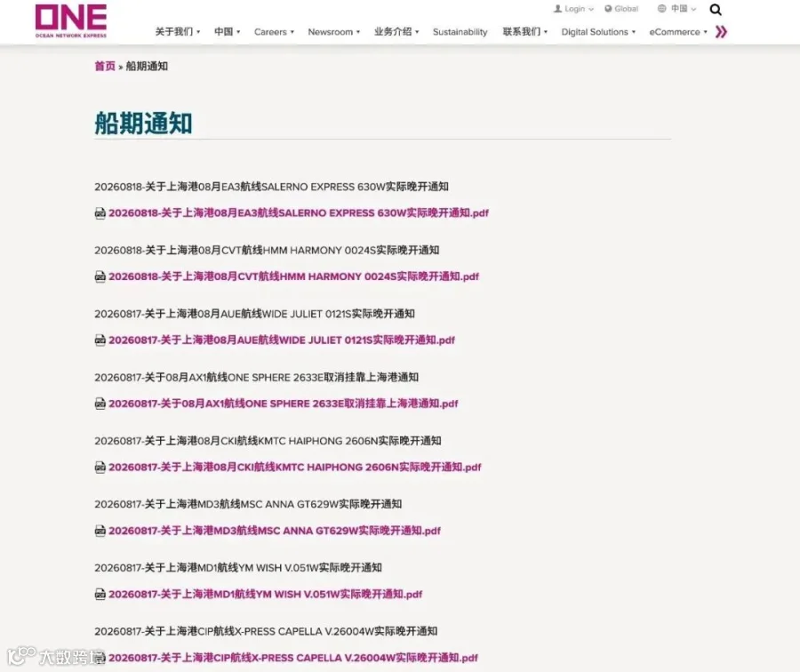Image resolution: width=800 pixels, height=672 pixels.
Task: Click black title text for WIDE JULIET 0121S
Action: coord(254,314)
